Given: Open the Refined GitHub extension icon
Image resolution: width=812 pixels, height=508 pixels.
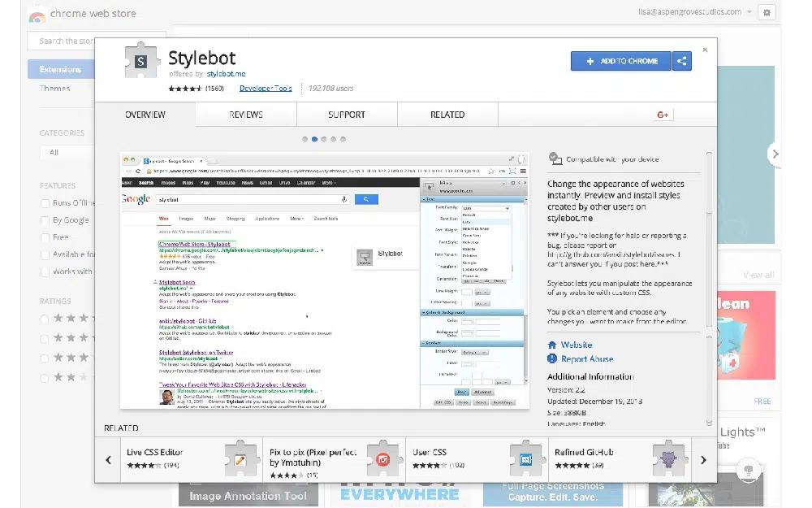Looking at the screenshot, I should [670, 458].
